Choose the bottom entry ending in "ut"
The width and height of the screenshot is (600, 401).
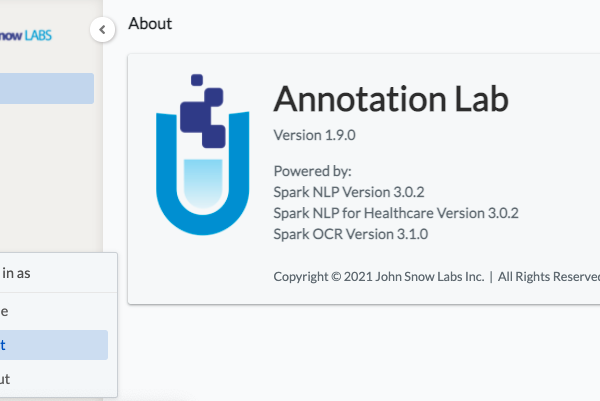pyautogui.click(x=5, y=379)
